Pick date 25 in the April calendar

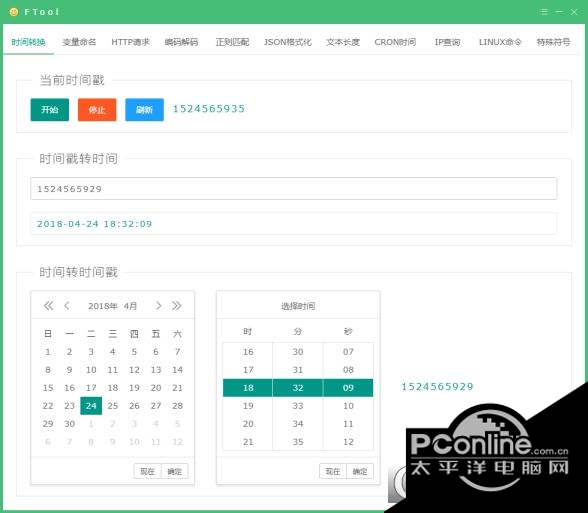(x=112, y=406)
